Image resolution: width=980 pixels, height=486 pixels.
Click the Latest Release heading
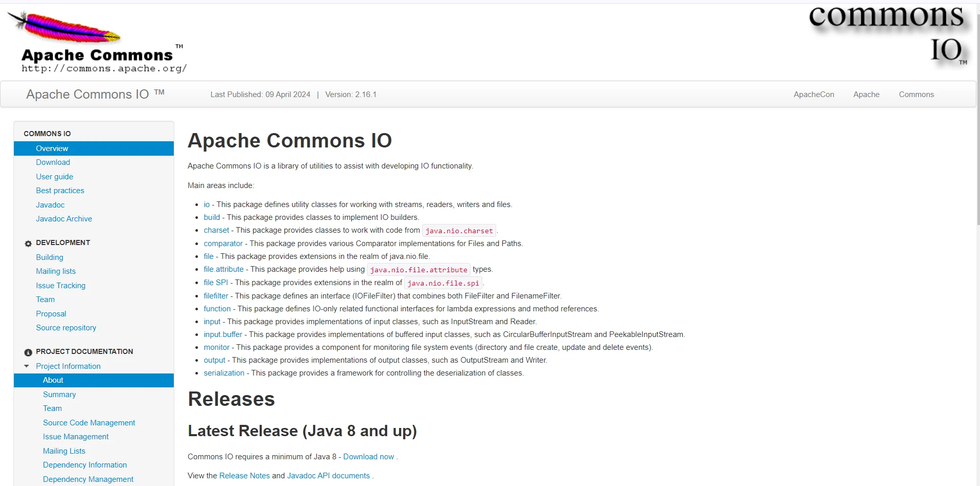pos(302,431)
